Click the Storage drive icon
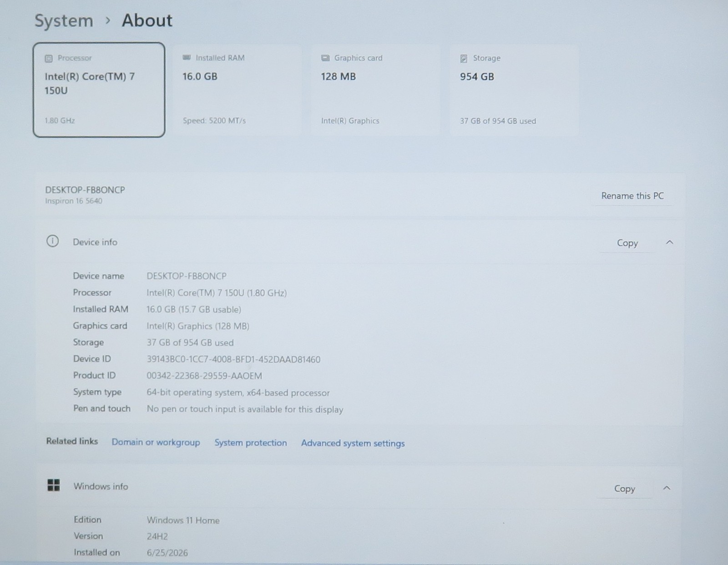The height and width of the screenshot is (565, 728). tap(464, 58)
